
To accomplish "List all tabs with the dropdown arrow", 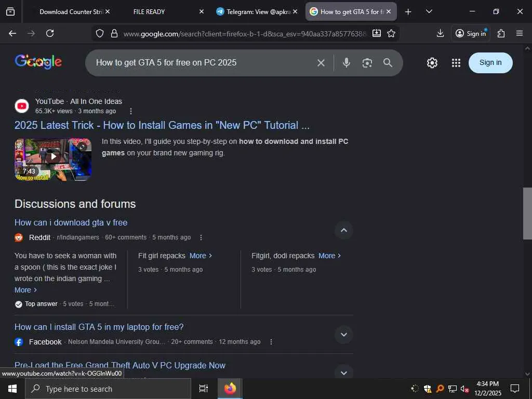I will click(x=429, y=12).
